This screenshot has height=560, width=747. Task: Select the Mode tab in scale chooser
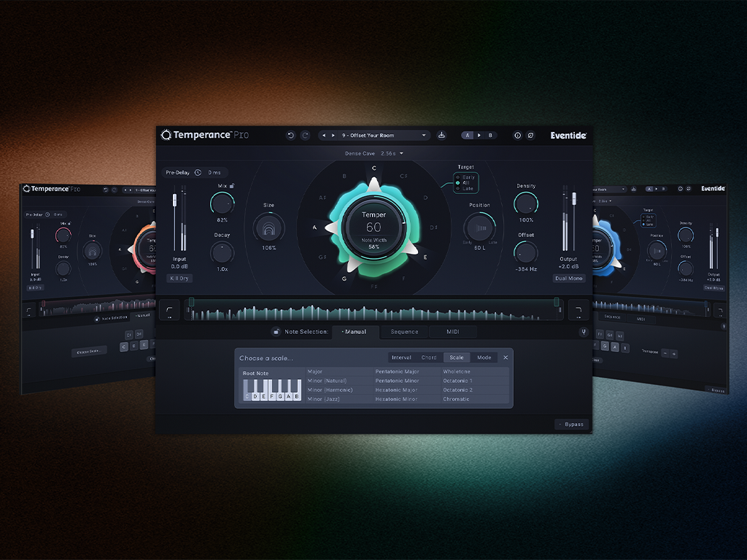coord(484,357)
